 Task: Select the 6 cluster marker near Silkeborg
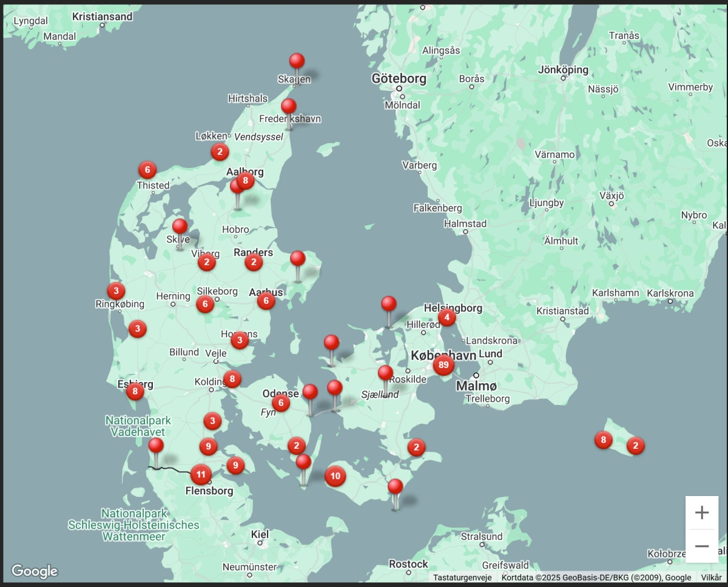pyautogui.click(x=205, y=304)
